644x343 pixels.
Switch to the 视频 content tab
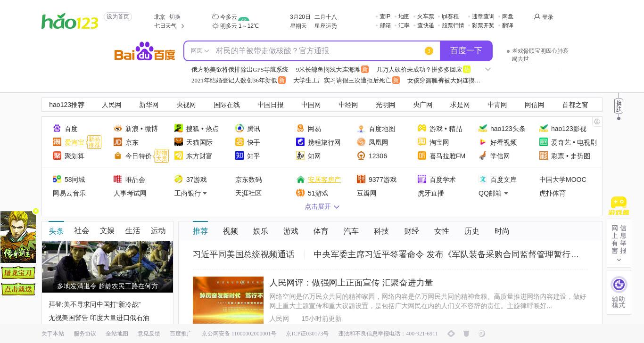coord(231,231)
